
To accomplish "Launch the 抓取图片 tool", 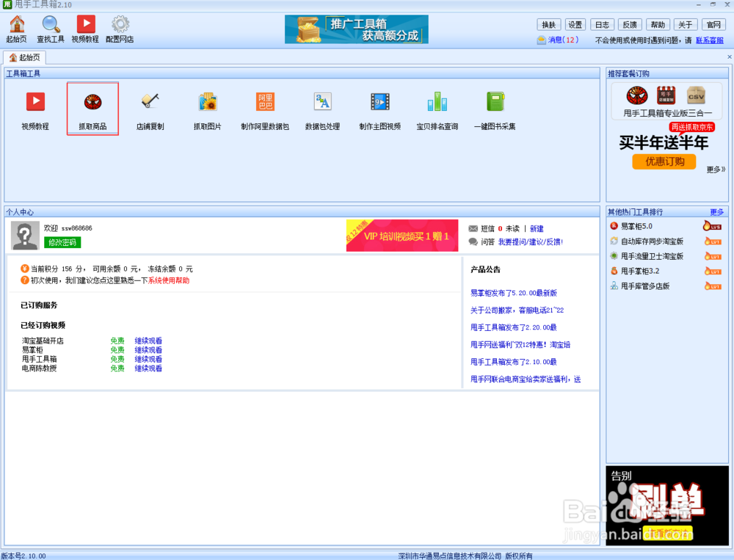I will tap(208, 111).
